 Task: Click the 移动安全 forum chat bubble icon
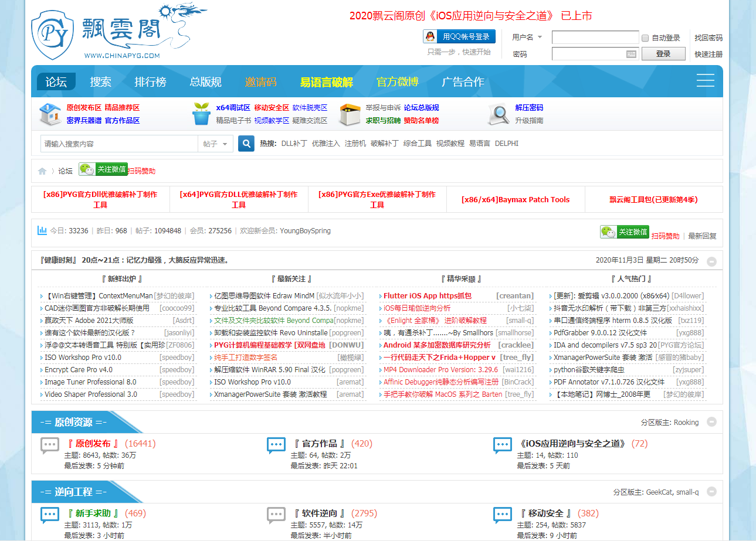[x=503, y=515]
